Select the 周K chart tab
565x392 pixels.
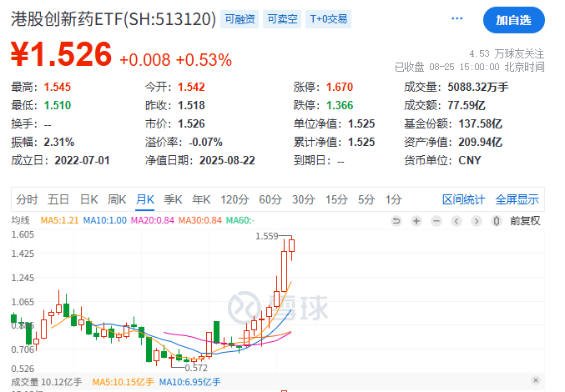[x=117, y=199]
